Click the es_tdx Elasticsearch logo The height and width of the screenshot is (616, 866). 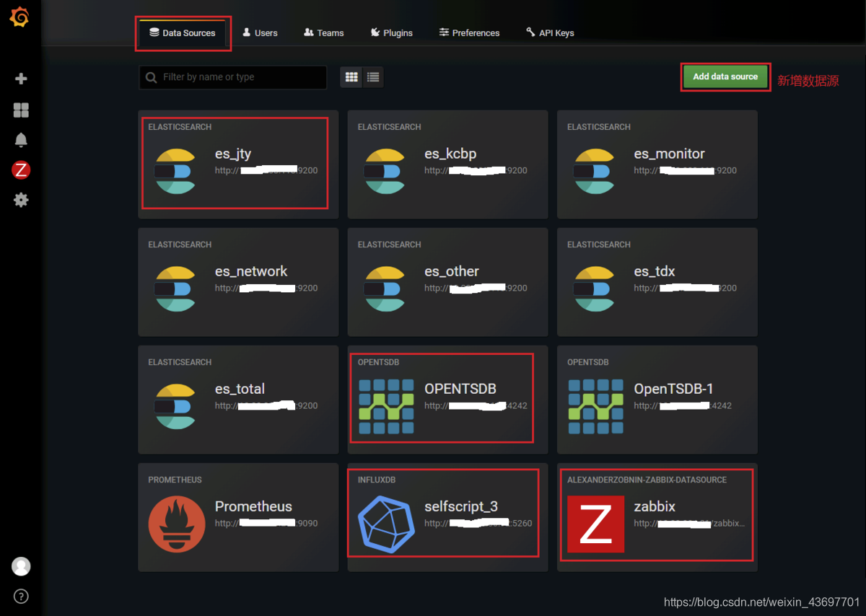tap(594, 289)
